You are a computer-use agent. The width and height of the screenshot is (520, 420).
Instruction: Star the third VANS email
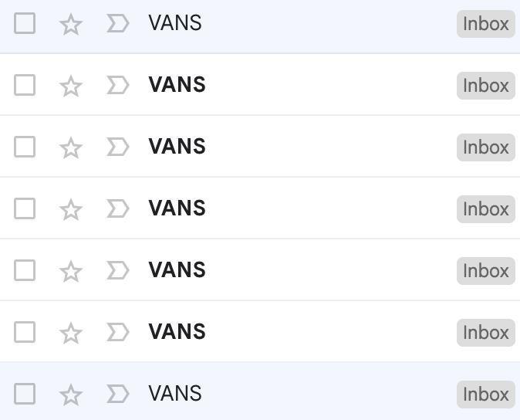click(71, 147)
